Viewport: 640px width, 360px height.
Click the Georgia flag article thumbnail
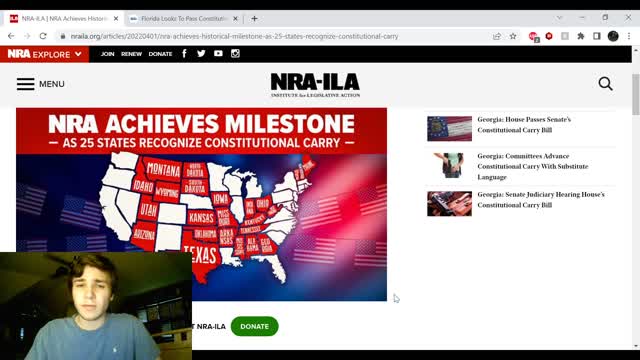click(449, 129)
